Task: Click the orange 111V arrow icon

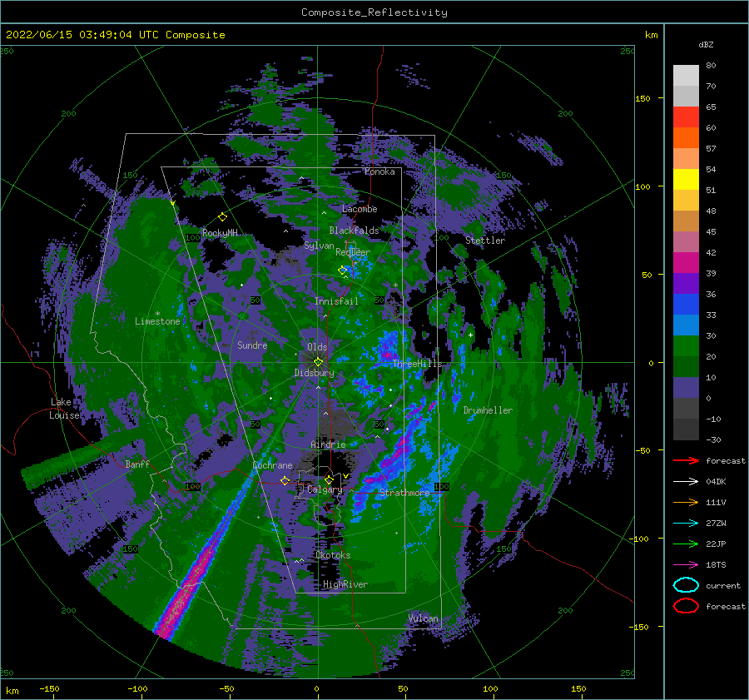Action: pos(686,502)
